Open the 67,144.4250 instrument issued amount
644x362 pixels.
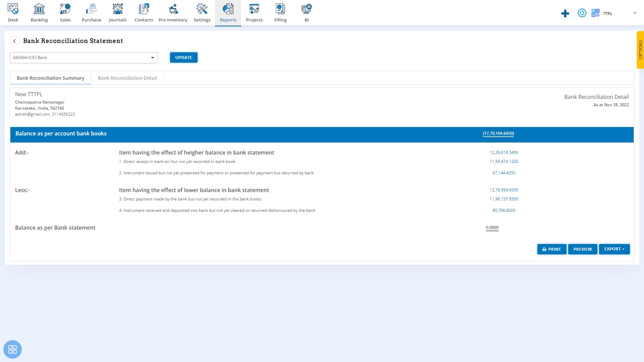tap(504, 173)
